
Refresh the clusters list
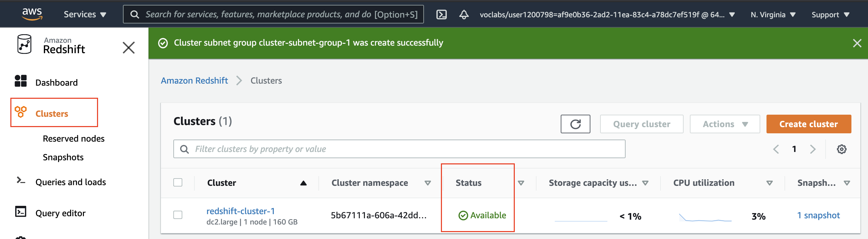click(575, 124)
